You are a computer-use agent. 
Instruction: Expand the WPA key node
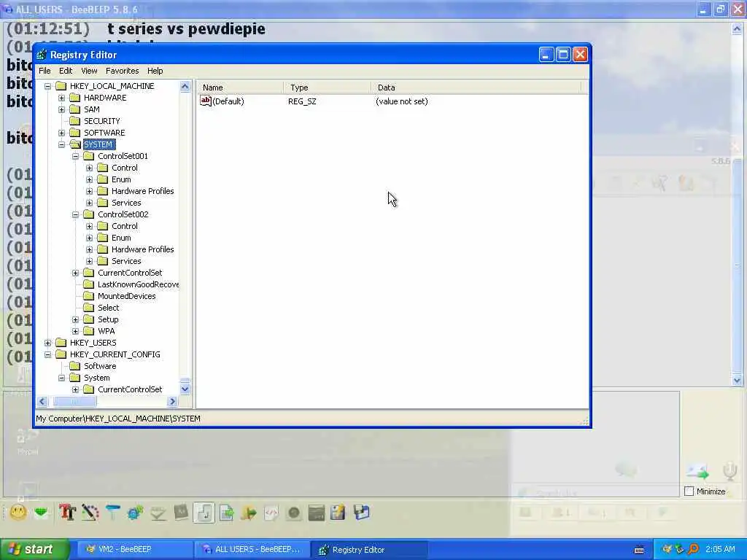[75, 332]
